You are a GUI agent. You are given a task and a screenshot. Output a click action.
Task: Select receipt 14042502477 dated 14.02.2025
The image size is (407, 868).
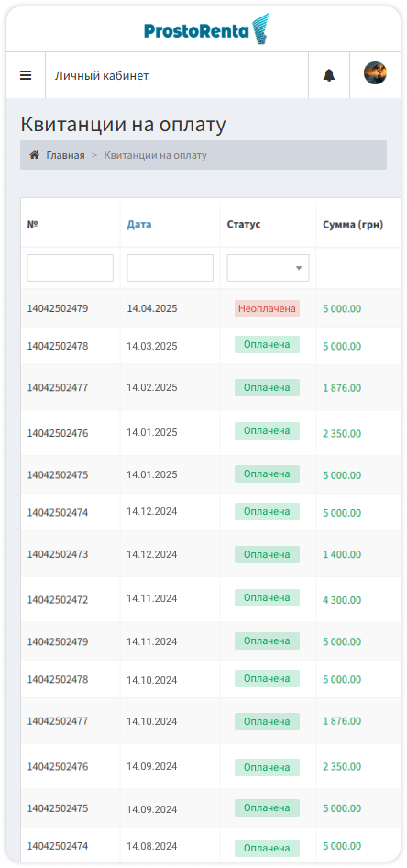point(58,387)
